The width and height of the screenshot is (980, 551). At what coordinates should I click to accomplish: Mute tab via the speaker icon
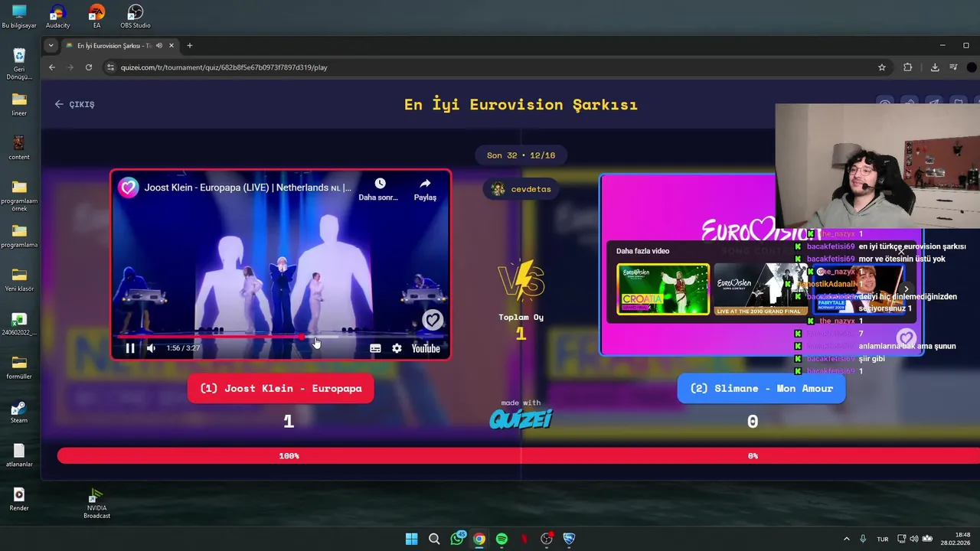(x=159, y=46)
